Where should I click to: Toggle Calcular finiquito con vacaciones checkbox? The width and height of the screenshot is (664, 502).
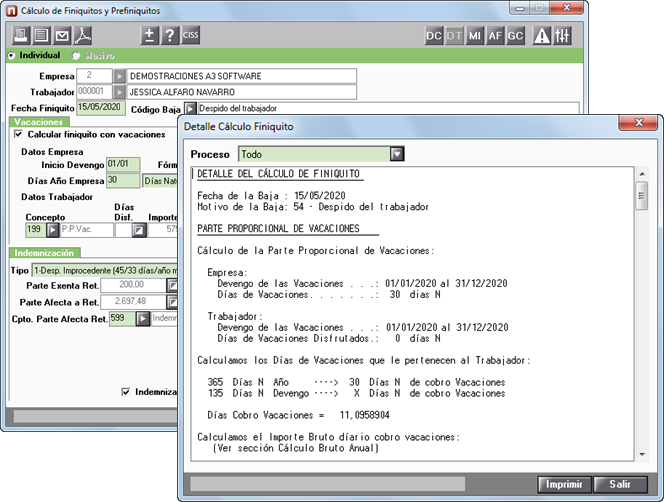tap(18, 134)
